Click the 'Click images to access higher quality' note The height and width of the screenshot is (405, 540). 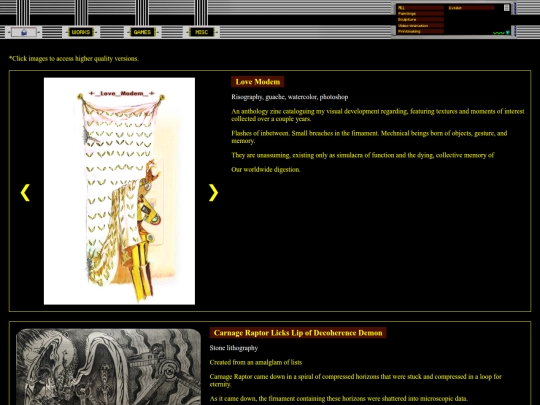74,59
